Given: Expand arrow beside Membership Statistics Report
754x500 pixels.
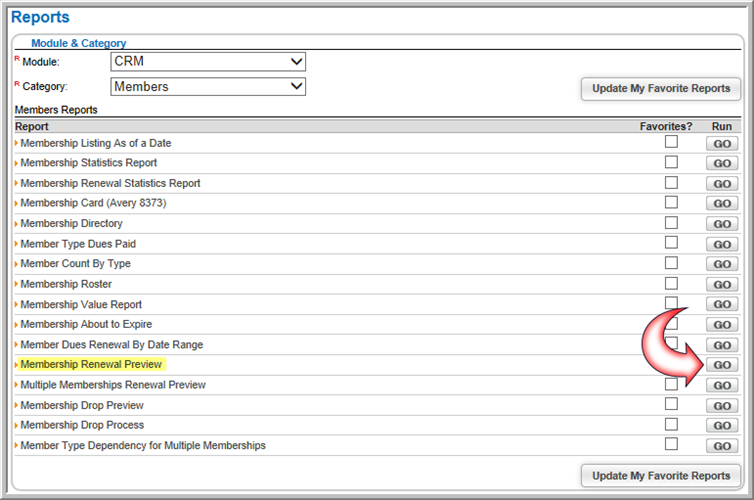Looking at the screenshot, I should [x=16, y=163].
